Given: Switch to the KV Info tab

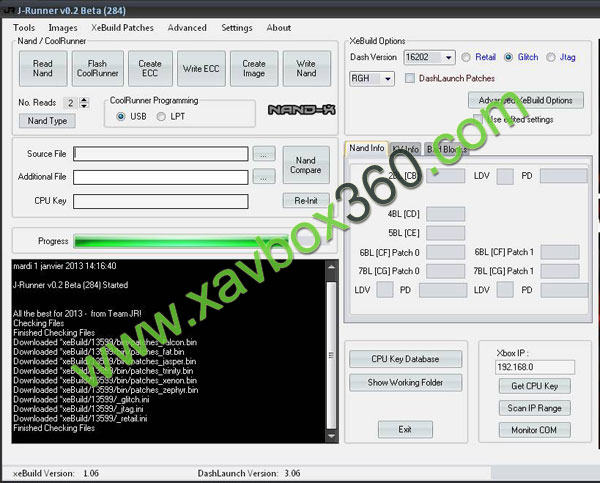Looking at the screenshot, I should click(405, 149).
